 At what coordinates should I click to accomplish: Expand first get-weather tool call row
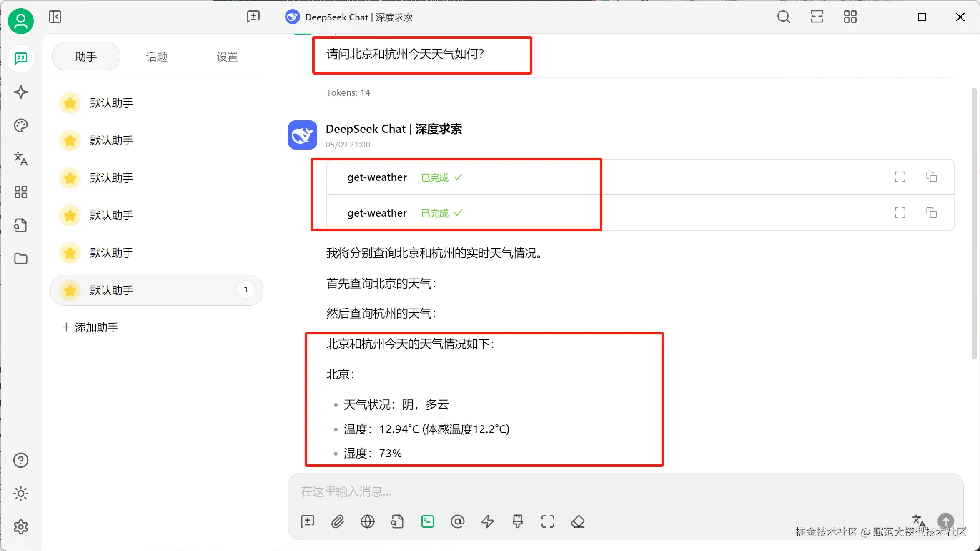377,177
